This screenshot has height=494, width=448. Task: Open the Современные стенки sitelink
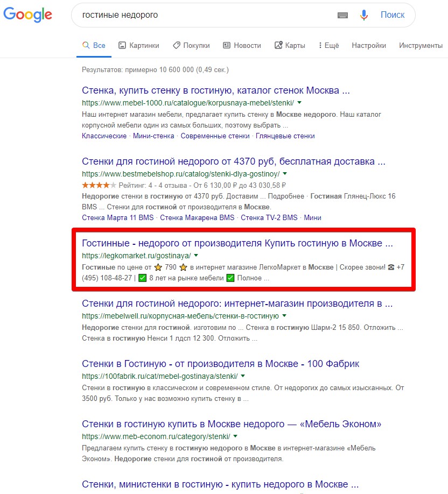(215, 136)
